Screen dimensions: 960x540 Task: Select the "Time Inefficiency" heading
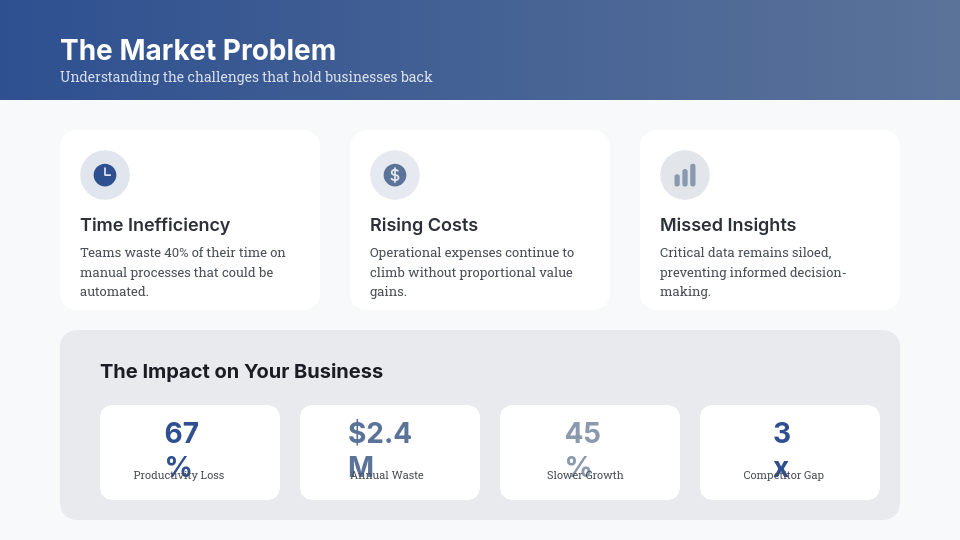(x=155, y=225)
